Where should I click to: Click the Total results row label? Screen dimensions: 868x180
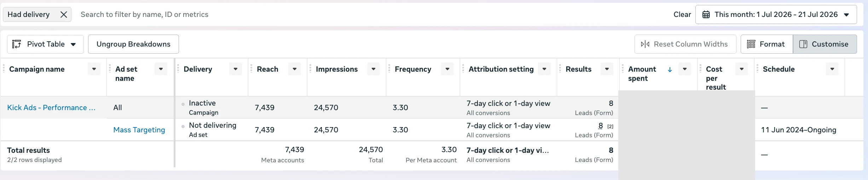pyautogui.click(x=28, y=150)
